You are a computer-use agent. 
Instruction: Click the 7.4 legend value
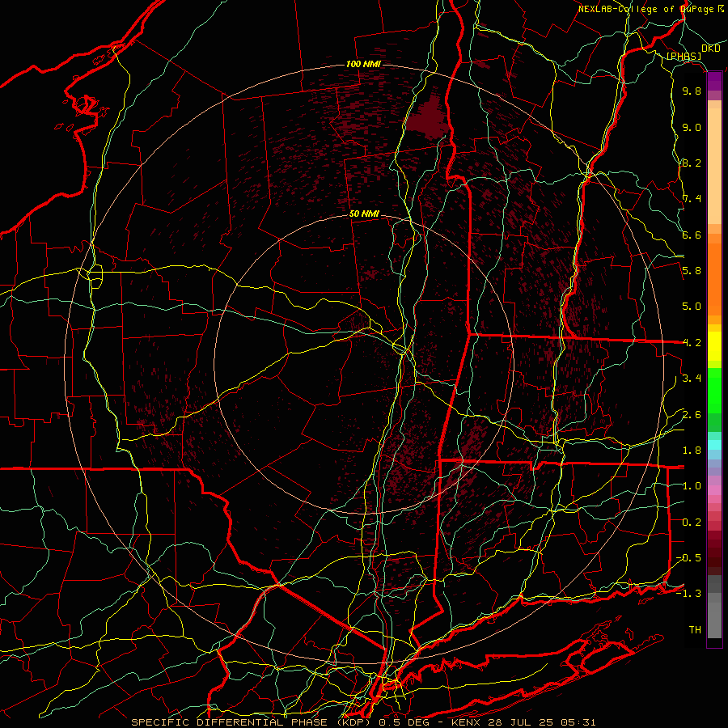[x=692, y=199]
